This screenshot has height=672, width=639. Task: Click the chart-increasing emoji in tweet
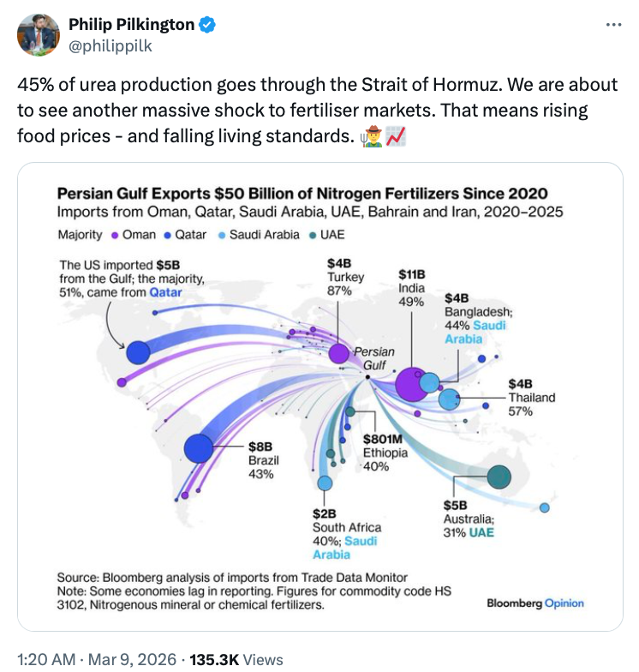[396, 135]
